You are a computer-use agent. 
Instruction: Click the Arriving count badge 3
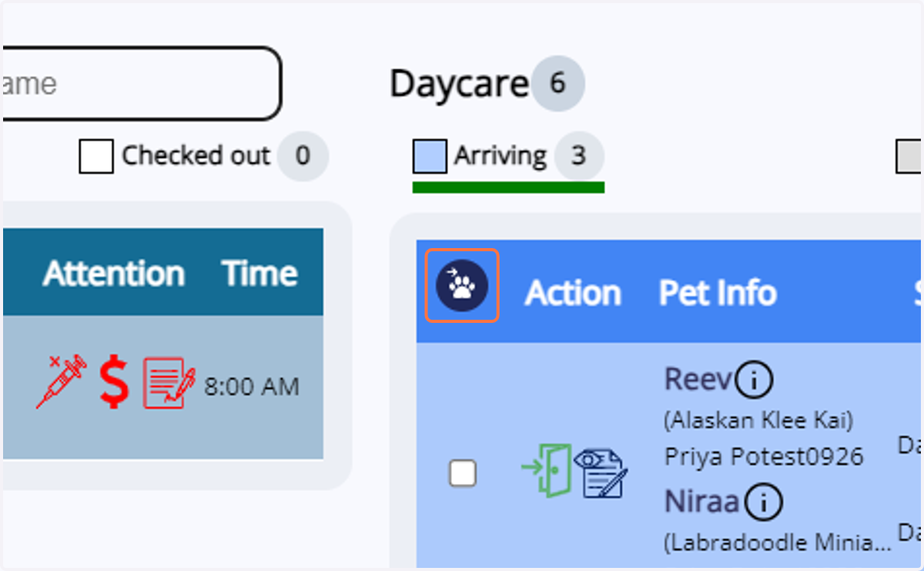[x=579, y=156]
